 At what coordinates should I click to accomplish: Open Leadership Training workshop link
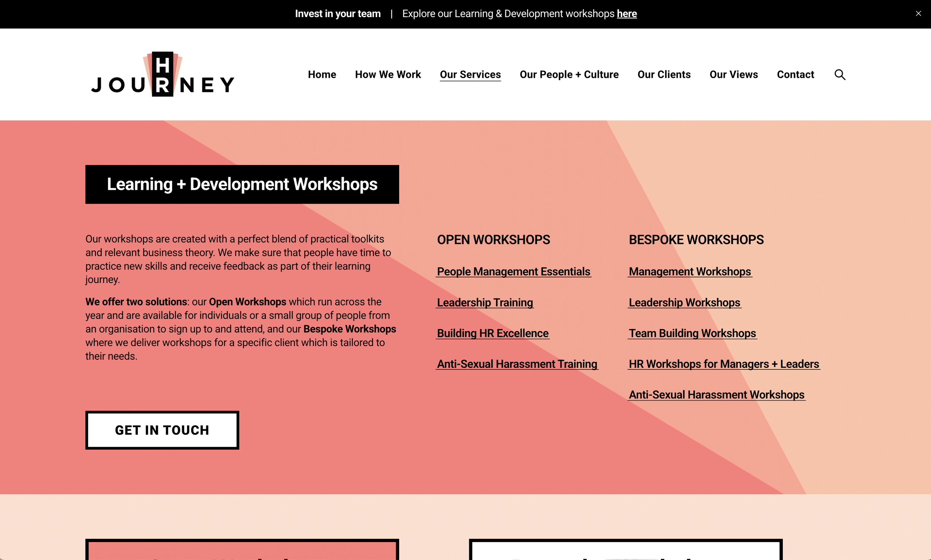tap(484, 303)
